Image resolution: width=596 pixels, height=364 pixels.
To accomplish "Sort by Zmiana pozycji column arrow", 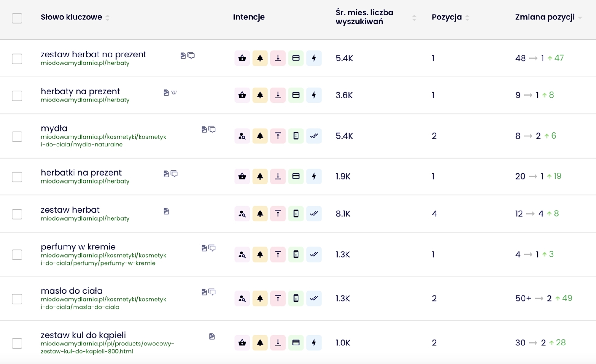I will click(580, 18).
